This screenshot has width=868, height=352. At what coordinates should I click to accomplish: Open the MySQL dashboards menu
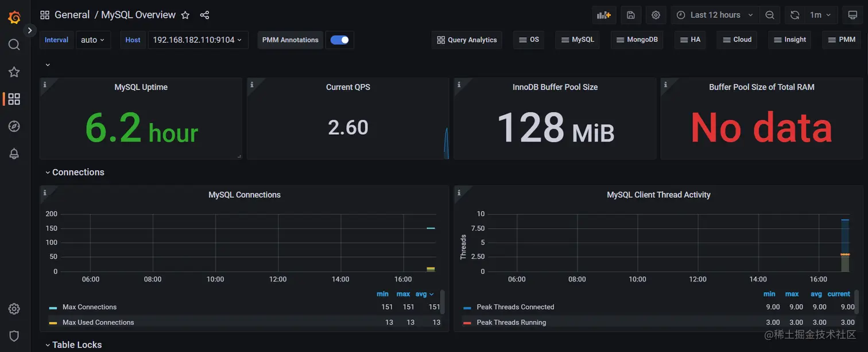(x=578, y=40)
